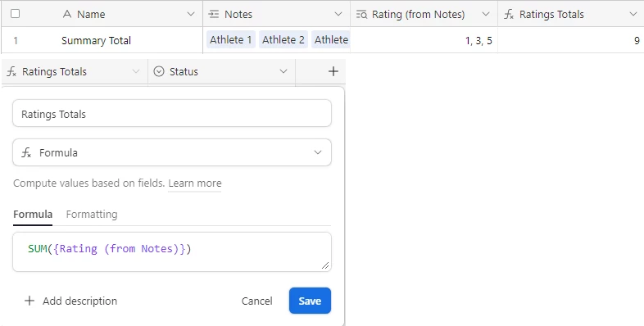This screenshot has width=644, height=326.
Task: Open the Notes column dropdown arrow
Action: 338,15
